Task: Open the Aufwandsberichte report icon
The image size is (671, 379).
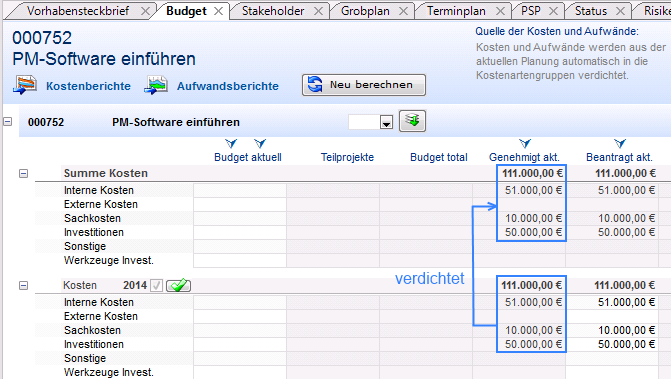Action: click(156, 85)
